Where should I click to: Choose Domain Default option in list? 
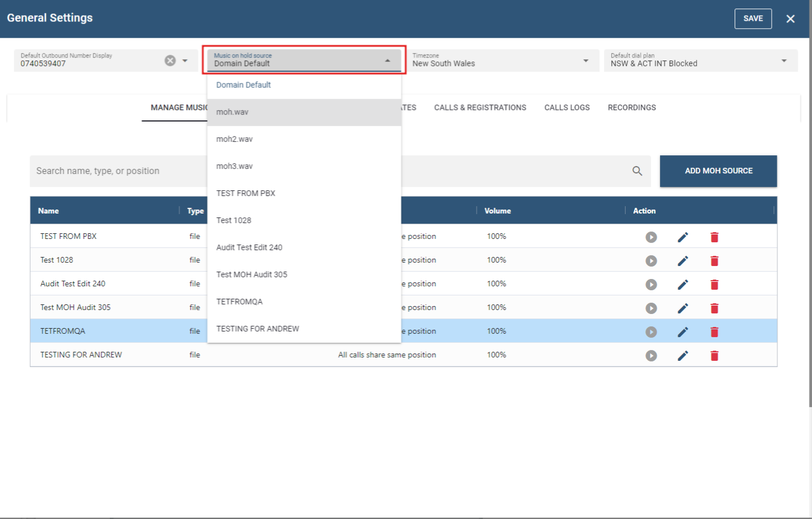coord(304,85)
